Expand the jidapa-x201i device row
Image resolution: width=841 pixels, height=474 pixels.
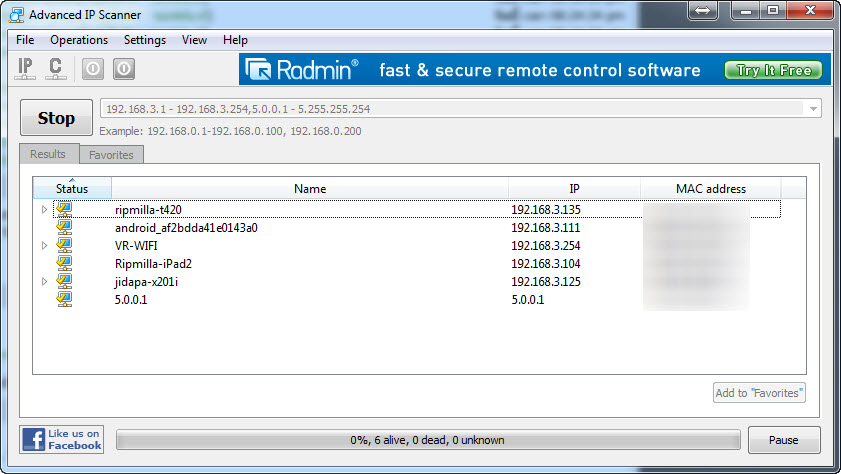pyautogui.click(x=44, y=282)
